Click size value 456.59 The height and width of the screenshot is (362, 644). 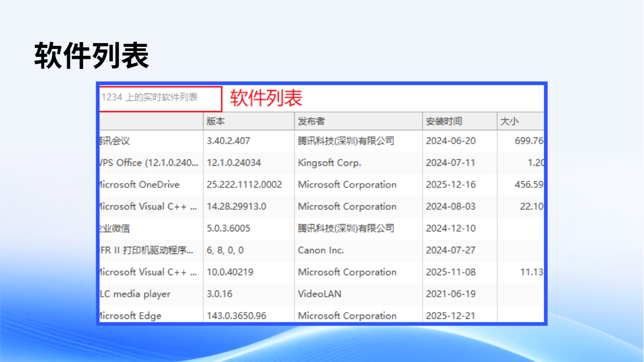pos(529,185)
